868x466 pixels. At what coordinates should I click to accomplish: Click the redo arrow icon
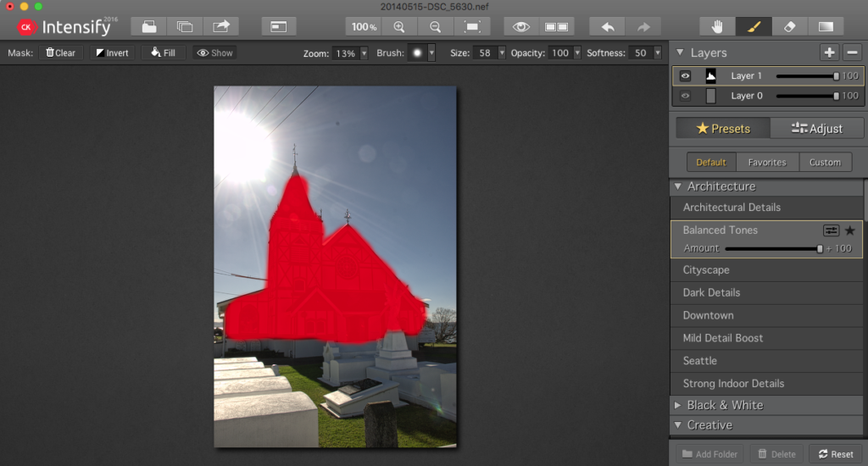coord(643,26)
